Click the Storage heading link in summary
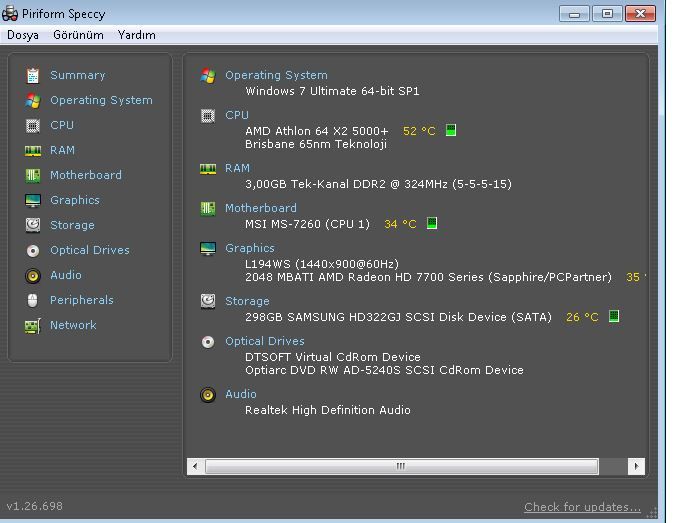684x523 pixels. tap(247, 301)
